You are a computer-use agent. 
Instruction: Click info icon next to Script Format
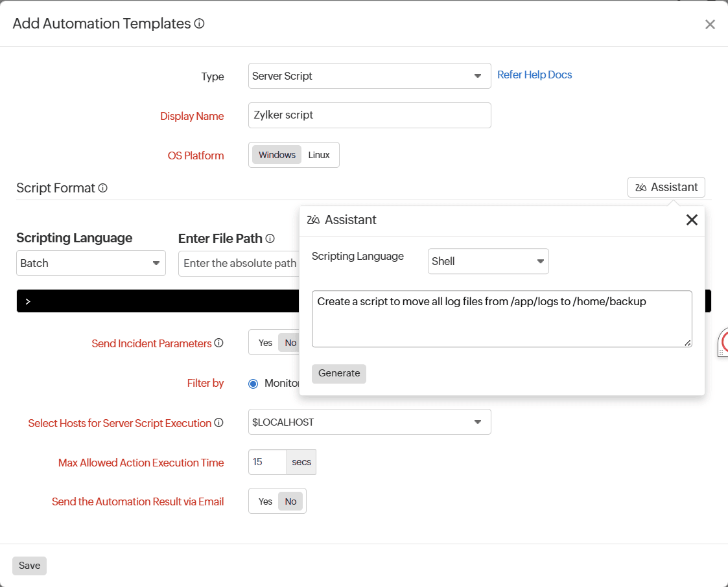102,188
